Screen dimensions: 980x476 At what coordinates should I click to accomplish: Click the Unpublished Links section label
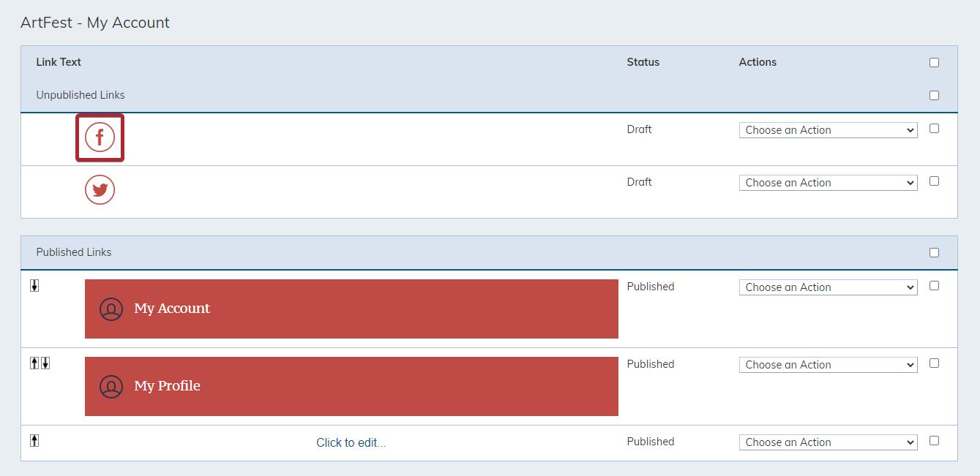click(x=81, y=95)
